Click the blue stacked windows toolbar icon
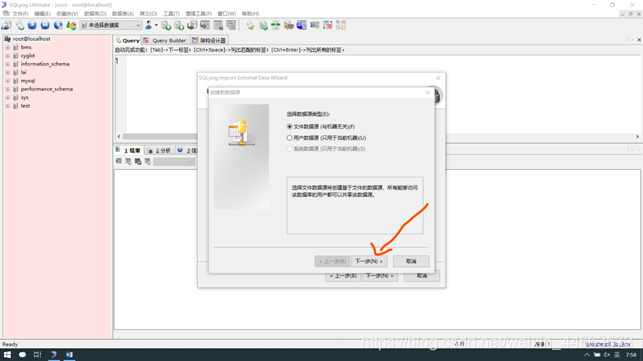Screen dimensions: 643x361 coord(302,25)
